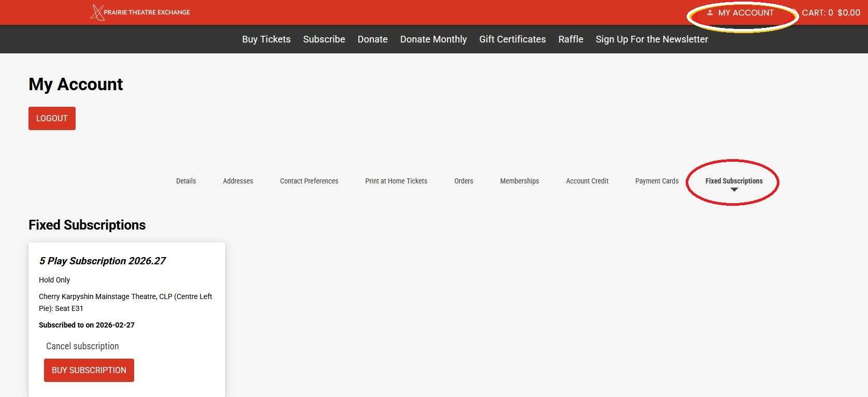Image resolution: width=868 pixels, height=397 pixels.
Task: View the cart showing $0.00
Action: click(830, 12)
